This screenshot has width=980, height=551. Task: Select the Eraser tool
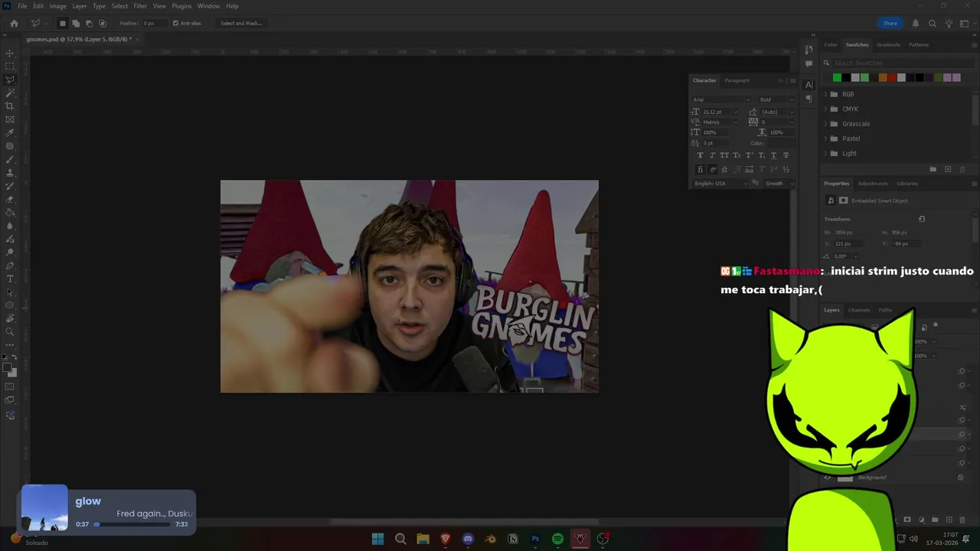tap(10, 199)
